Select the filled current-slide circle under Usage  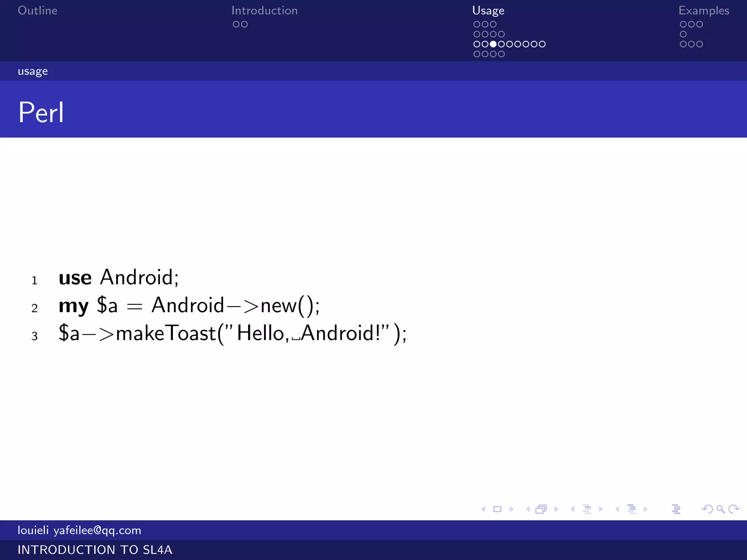(493, 44)
